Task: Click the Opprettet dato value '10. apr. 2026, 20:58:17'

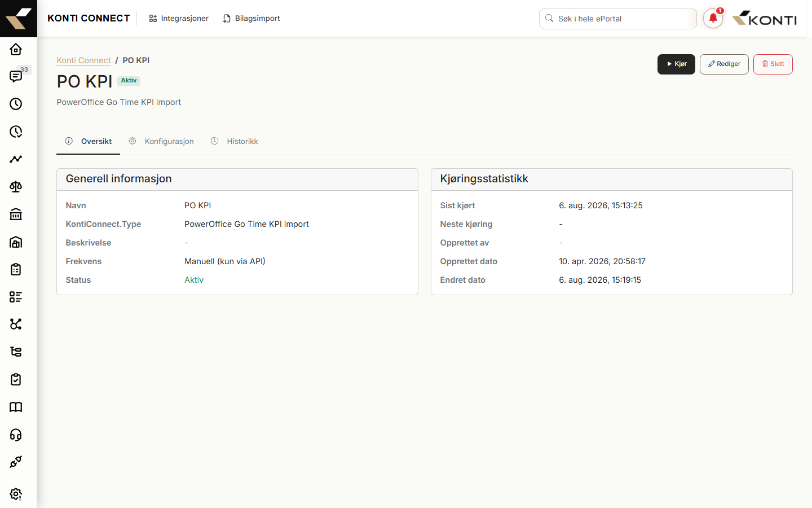Action: [602, 261]
